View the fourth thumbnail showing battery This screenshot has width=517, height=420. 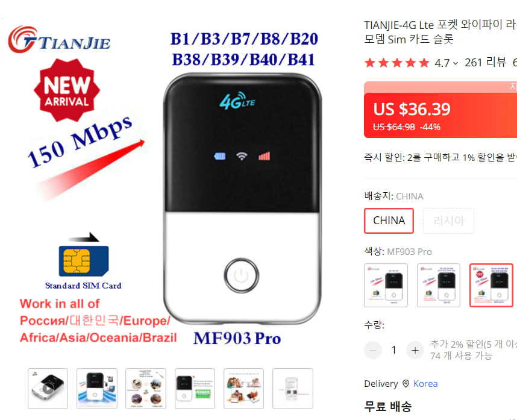(195, 388)
